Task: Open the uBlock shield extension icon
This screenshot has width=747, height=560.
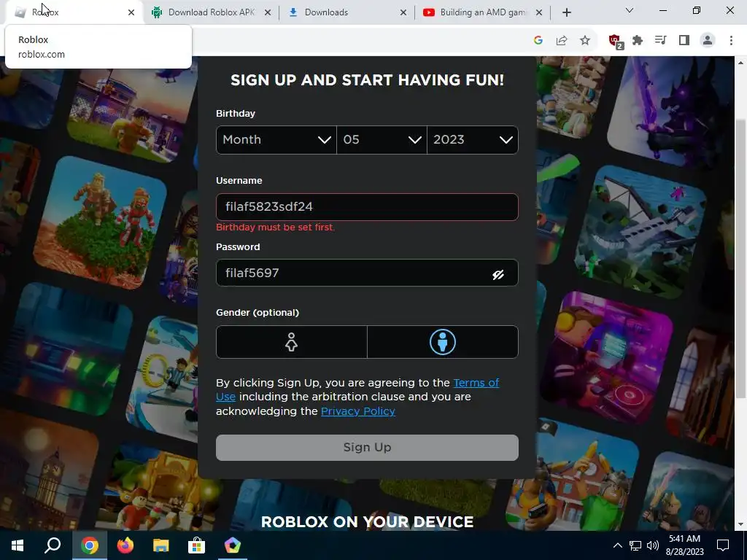Action: coord(616,41)
